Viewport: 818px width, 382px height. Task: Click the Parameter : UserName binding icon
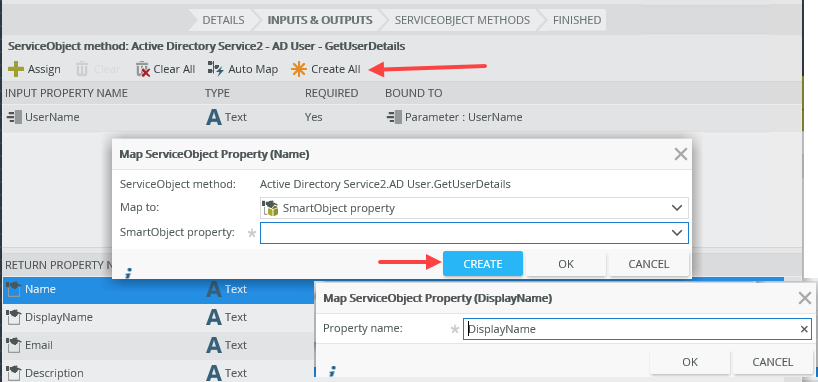click(394, 117)
